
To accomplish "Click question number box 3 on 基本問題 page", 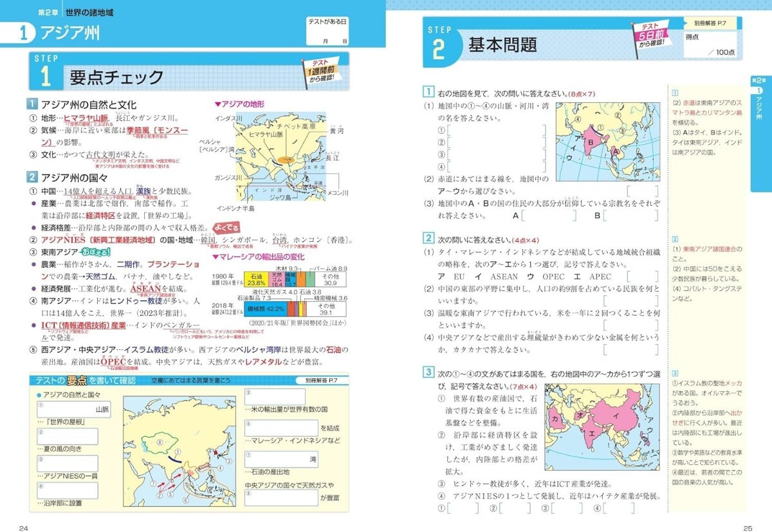I will 428,371.
